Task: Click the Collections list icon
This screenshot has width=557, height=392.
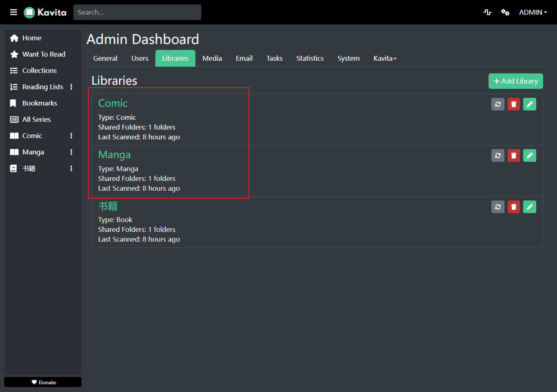Action: [x=14, y=70]
